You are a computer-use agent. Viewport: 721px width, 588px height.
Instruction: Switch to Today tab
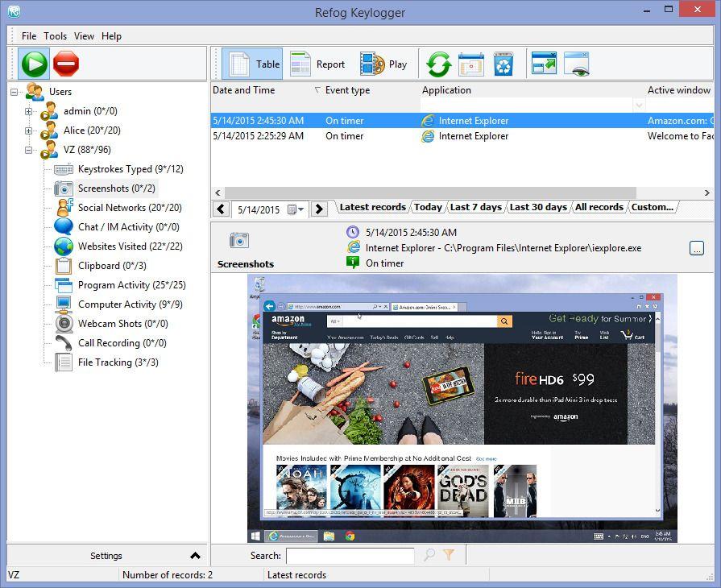pos(428,207)
